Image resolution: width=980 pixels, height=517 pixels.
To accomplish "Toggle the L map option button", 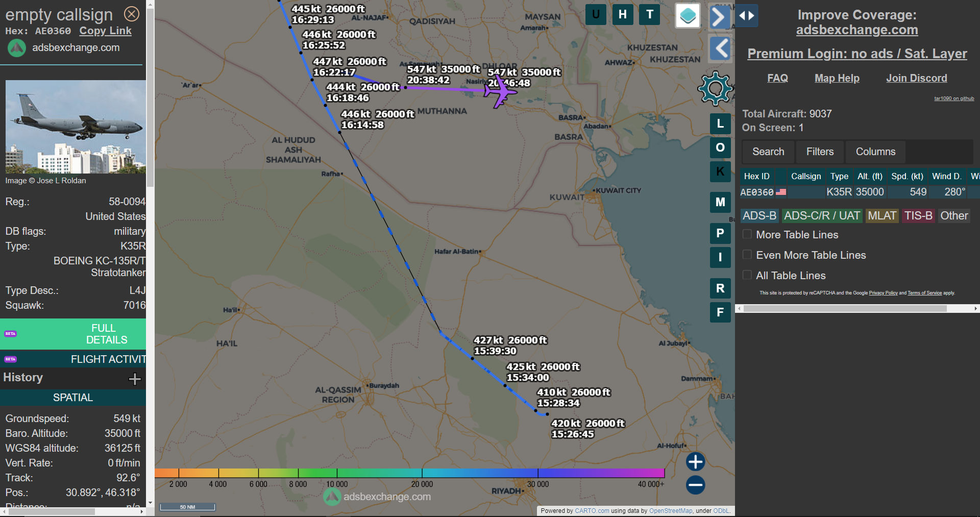I will tap(720, 124).
